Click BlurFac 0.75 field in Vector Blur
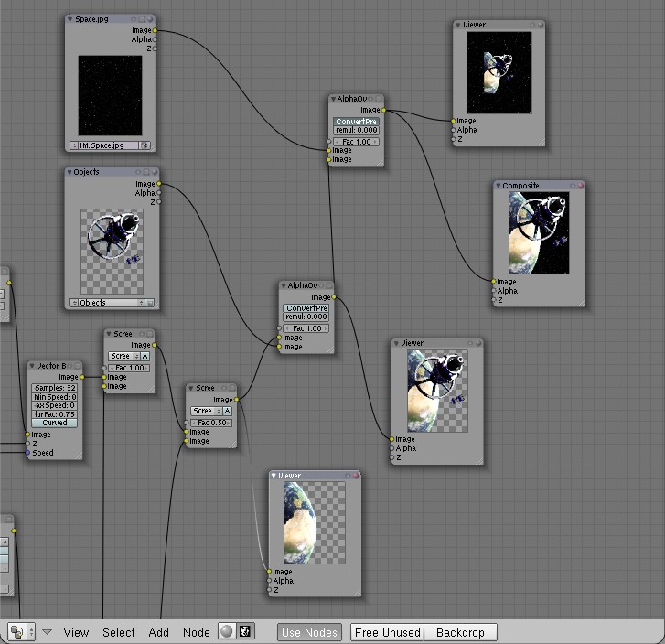Viewport: 665px width, 644px height. 54,414
